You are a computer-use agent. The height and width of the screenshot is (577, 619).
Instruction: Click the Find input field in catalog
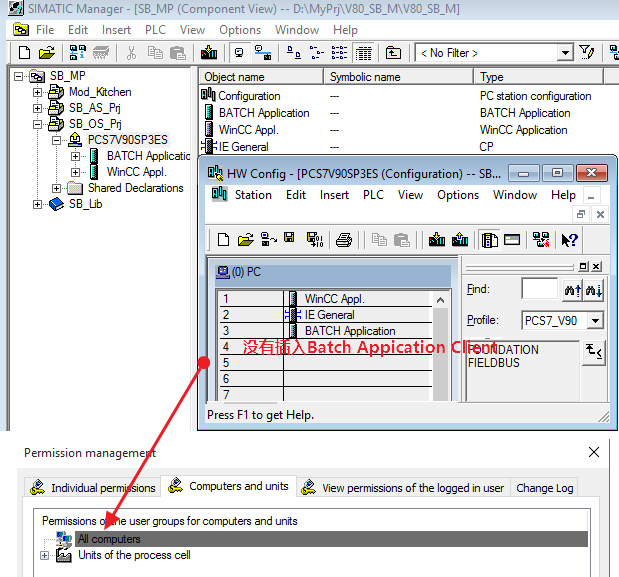point(539,288)
